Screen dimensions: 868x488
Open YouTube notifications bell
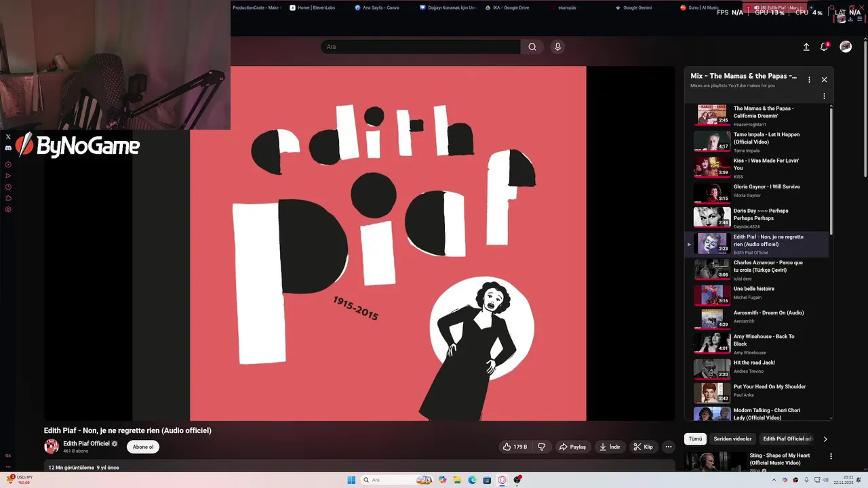point(825,47)
